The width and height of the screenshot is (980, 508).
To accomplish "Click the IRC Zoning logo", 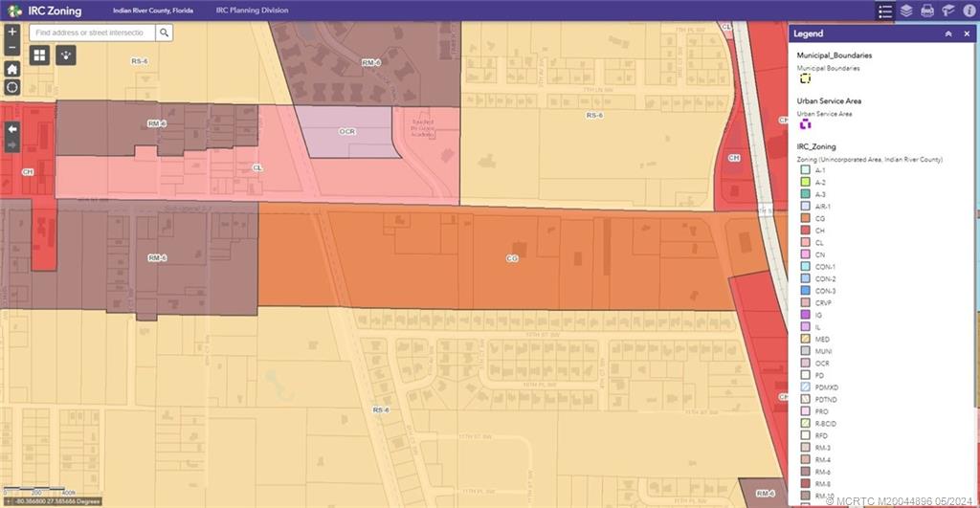I will (x=11, y=11).
